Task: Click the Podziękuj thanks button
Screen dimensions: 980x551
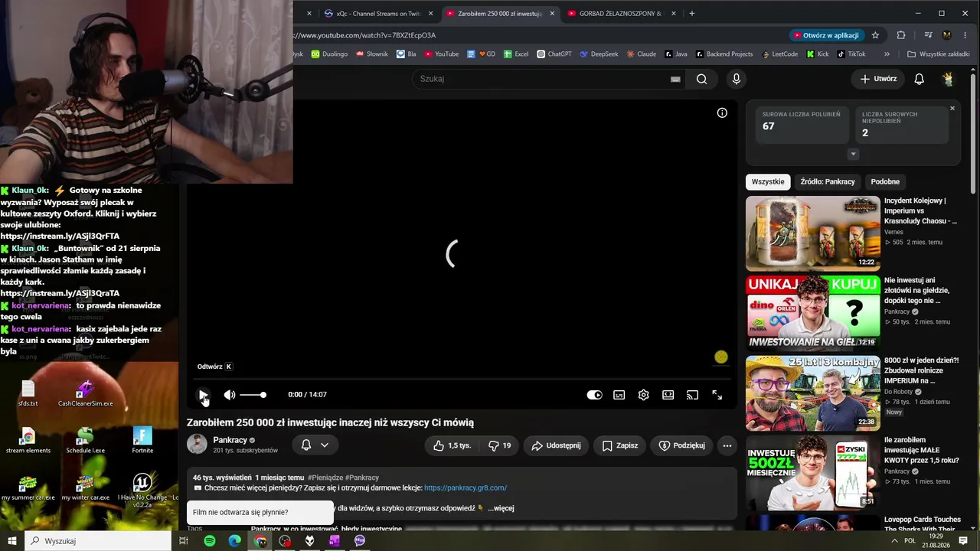Action: (681, 445)
